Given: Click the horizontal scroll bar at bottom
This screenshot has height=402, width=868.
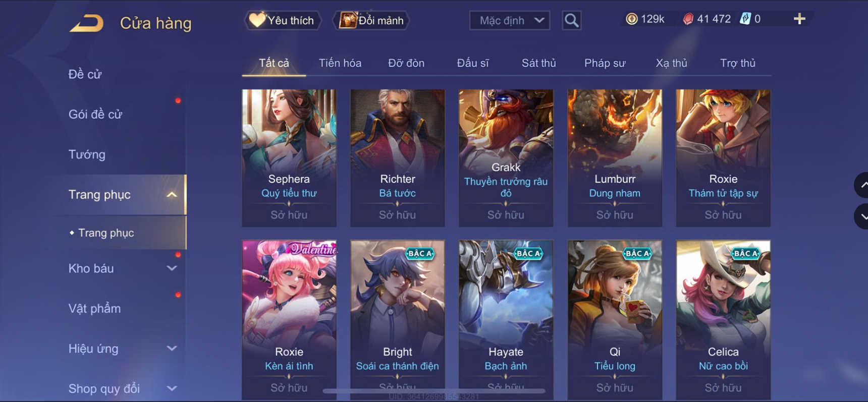Looking at the screenshot, I should 434,391.
